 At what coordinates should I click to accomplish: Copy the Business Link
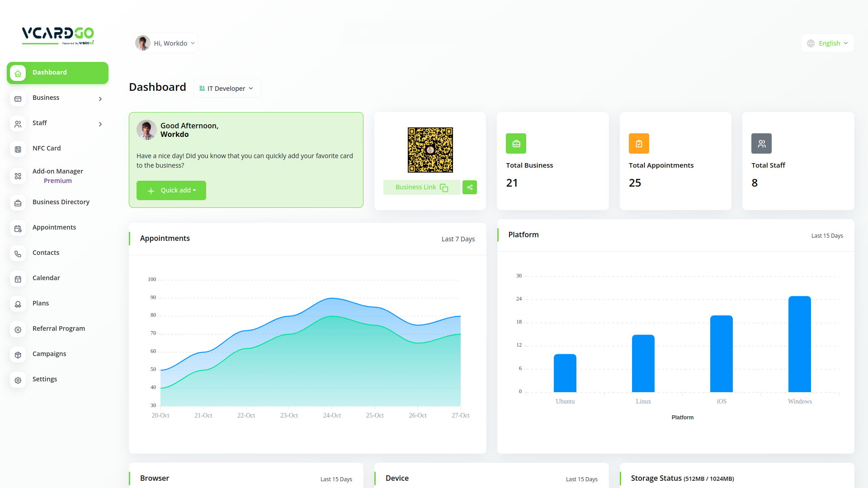421,188
